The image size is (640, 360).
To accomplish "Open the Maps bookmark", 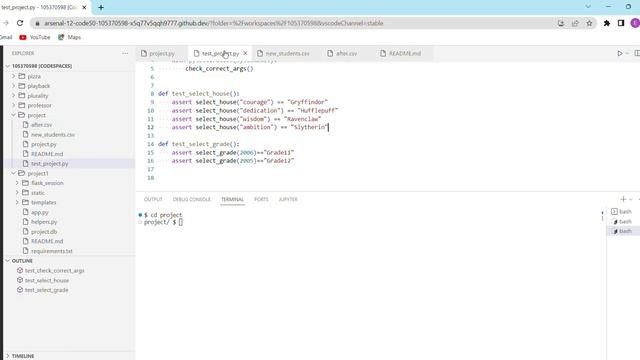I will pyautogui.click(x=69, y=37).
